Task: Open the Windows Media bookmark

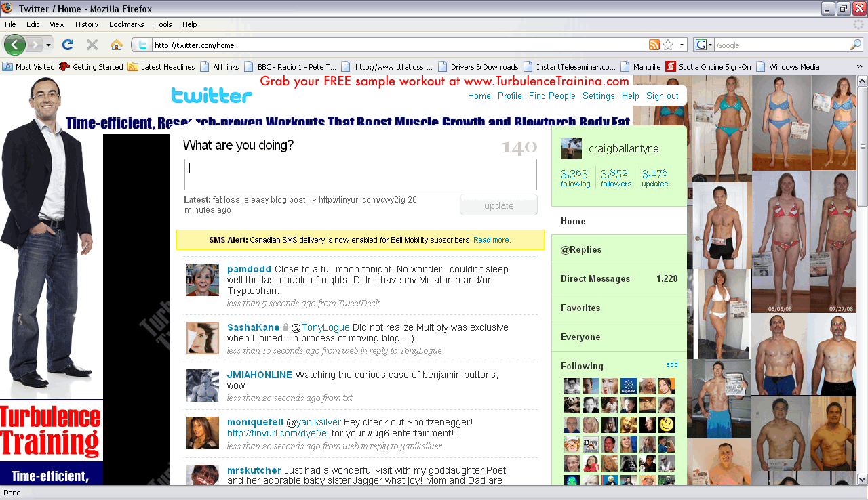Action: click(x=788, y=67)
